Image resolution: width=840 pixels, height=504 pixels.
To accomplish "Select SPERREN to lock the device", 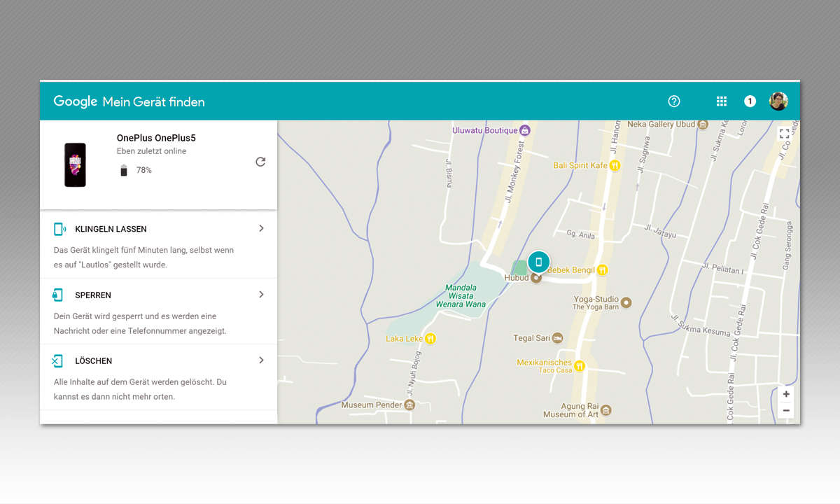I will tap(93, 295).
